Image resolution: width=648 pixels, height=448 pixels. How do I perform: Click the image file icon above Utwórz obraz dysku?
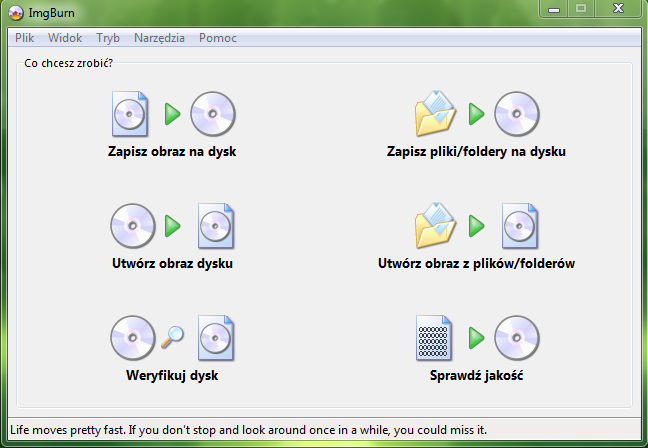[x=216, y=226]
